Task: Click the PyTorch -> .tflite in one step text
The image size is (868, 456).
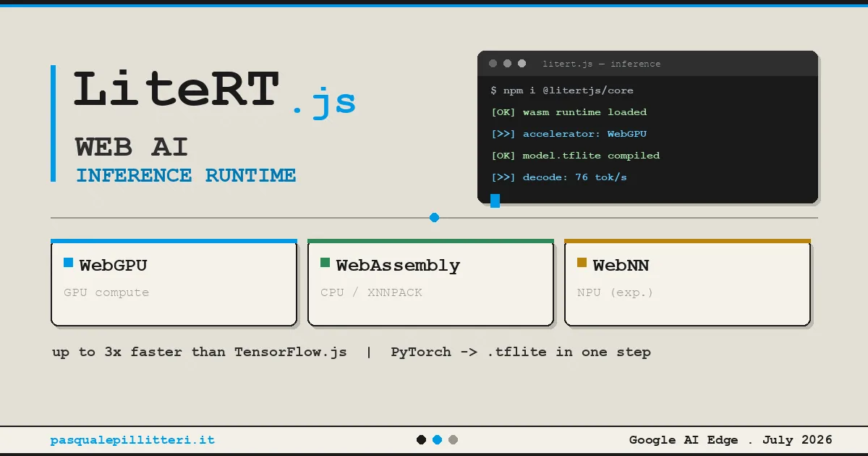Action: pos(521,352)
